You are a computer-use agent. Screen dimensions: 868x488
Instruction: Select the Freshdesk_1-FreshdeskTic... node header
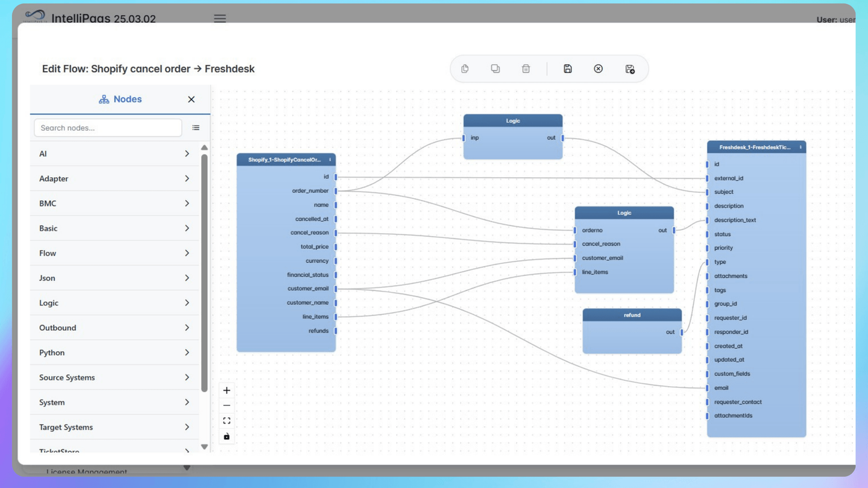tap(756, 147)
